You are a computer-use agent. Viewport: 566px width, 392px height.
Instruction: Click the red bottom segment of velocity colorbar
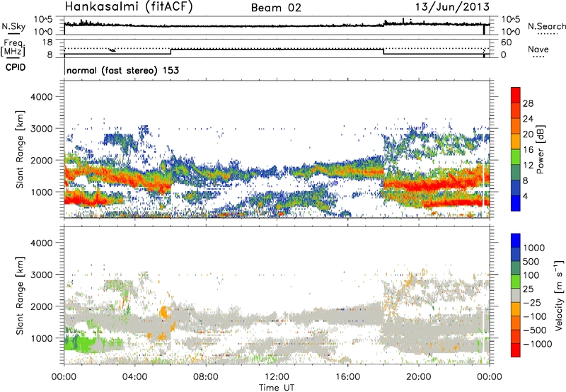coord(516,350)
